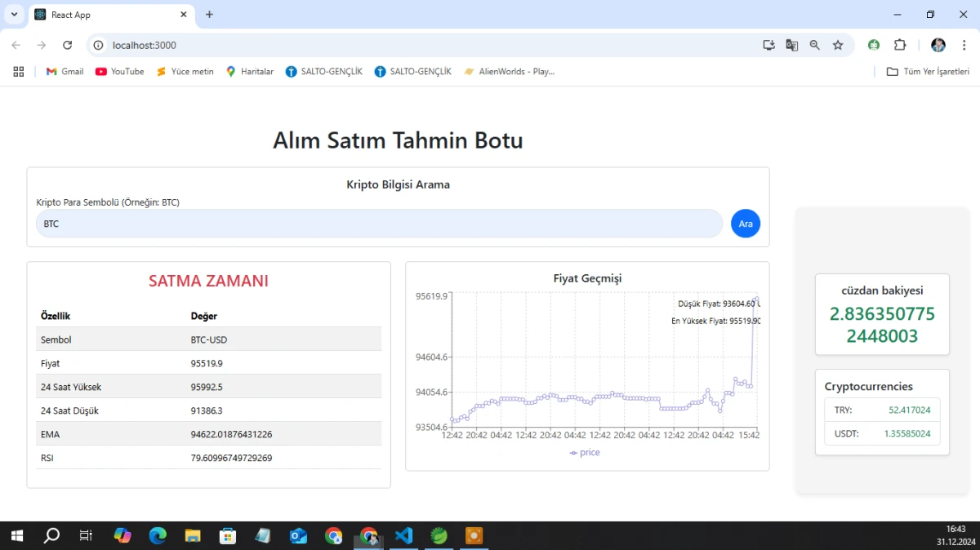This screenshot has height=550, width=980.
Task: Open the Chrome three-dot menu
Action: tap(964, 45)
